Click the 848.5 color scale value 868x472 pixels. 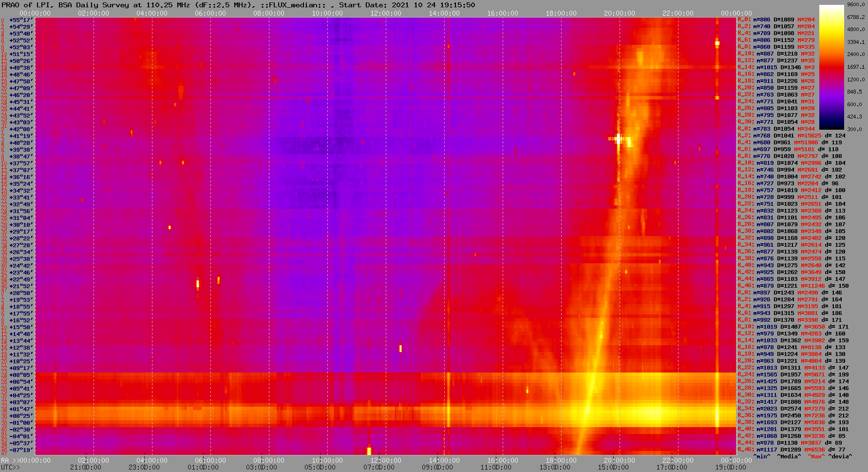[854, 92]
